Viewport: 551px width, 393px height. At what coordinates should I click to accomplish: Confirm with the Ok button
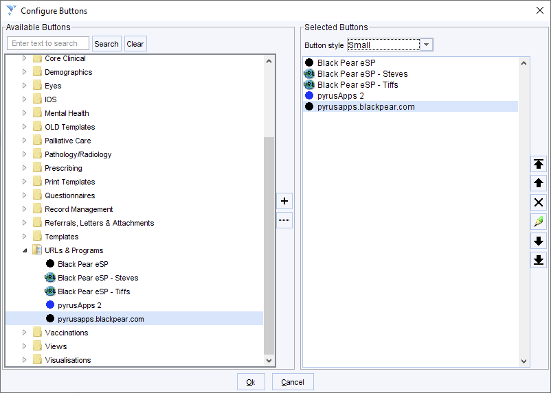coord(251,382)
